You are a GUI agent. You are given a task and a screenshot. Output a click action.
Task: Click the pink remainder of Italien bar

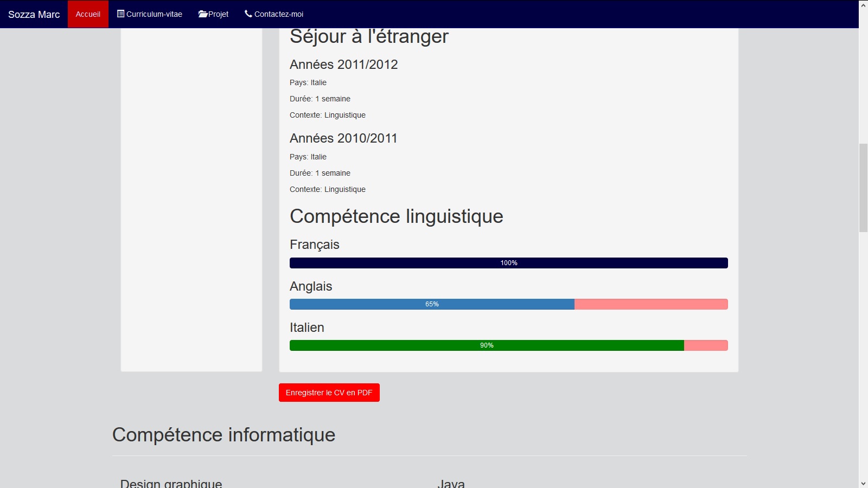(x=706, y=345)
